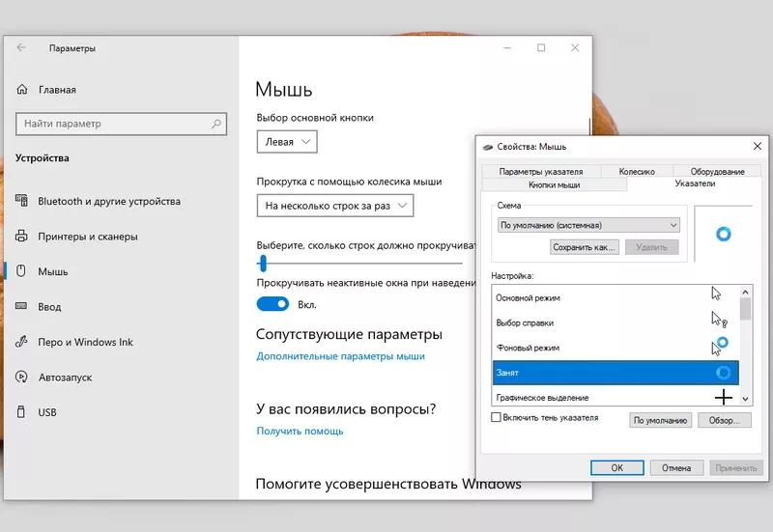
Task: Select the Графическое выделение row
Action: (x=616, y=397)
